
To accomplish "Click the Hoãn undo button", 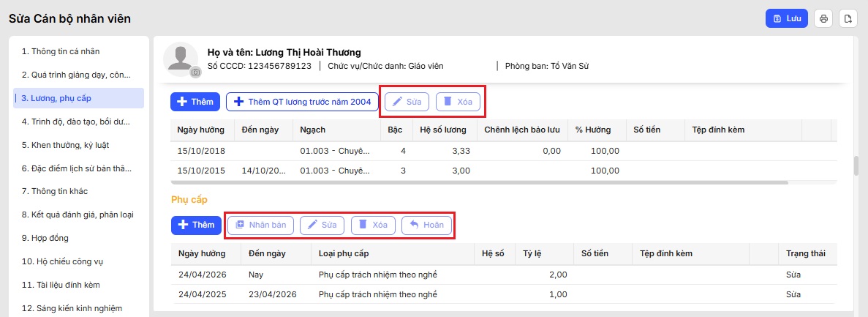I will click(427, 225).
